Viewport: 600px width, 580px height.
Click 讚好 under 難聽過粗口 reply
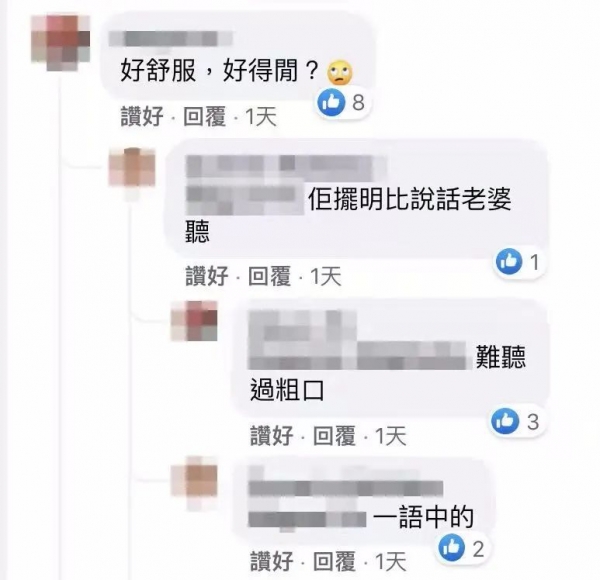click(x=272, y=436)
